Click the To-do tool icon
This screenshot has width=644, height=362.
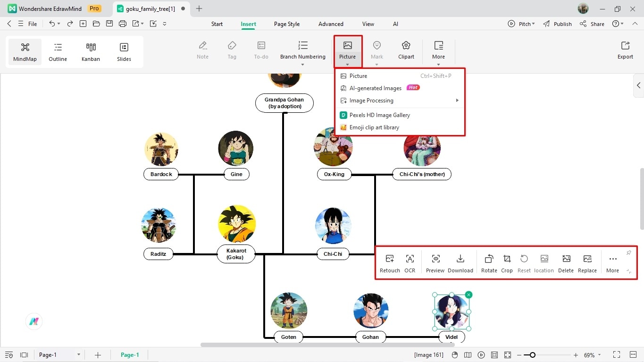(x=261, y=45)
